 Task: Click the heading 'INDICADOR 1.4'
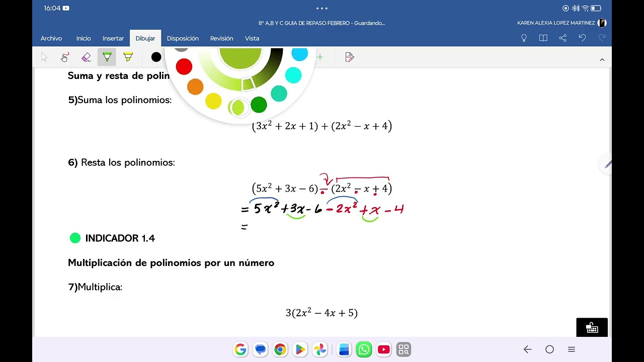pyautogui.click(x=120, y=238)
